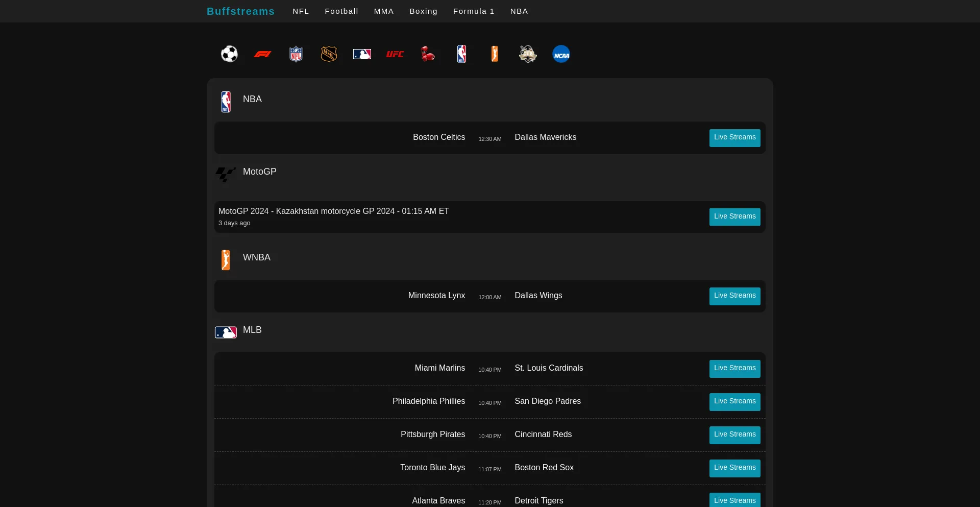Click the 12:30 AM game time
The width and height of the screenshot is (980, 507).
[490, 139]
